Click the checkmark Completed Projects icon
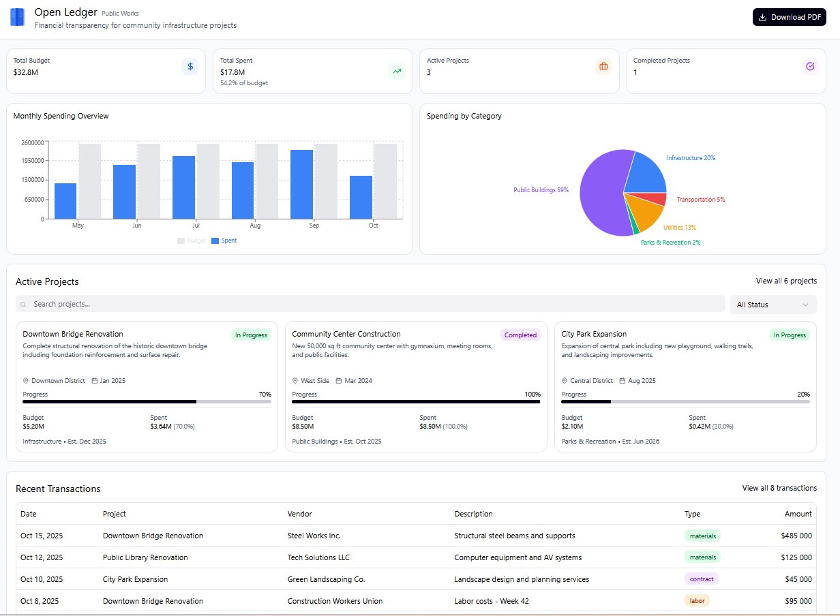The image size is (840, 616). (810, 67)
